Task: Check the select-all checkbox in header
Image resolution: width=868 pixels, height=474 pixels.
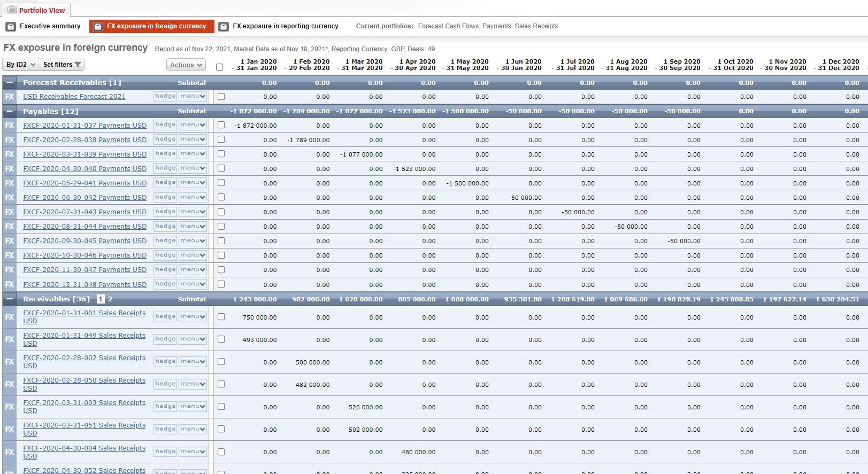Action: [x=219, y=67]
